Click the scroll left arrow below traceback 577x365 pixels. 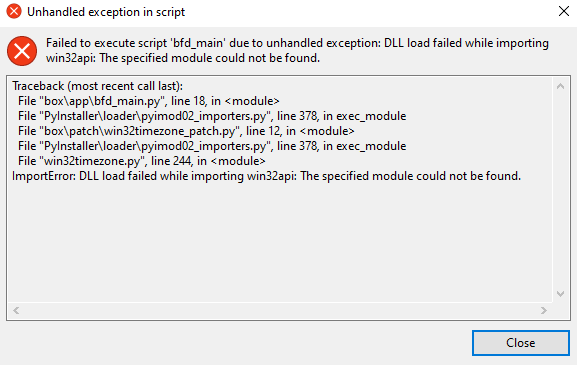click(x=16, y=311)
